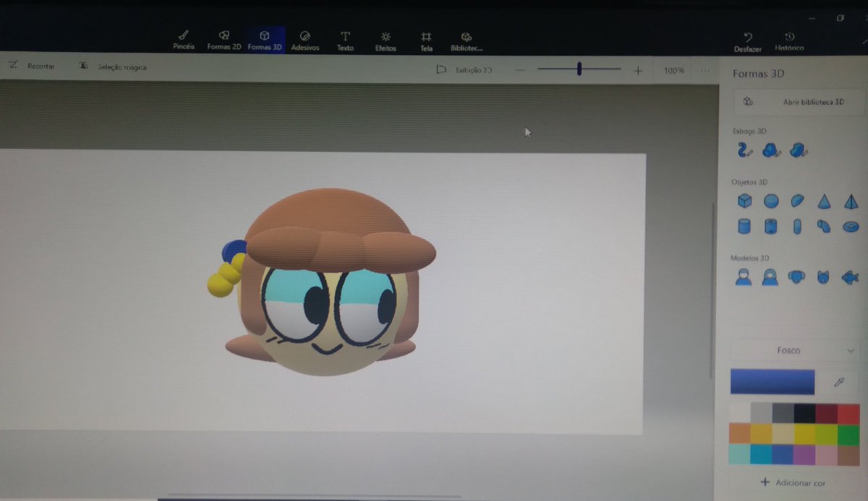The width and height of the screenshot is (868, 501).
Task: Click the minus zoom out button
Action: click(520, 70)
